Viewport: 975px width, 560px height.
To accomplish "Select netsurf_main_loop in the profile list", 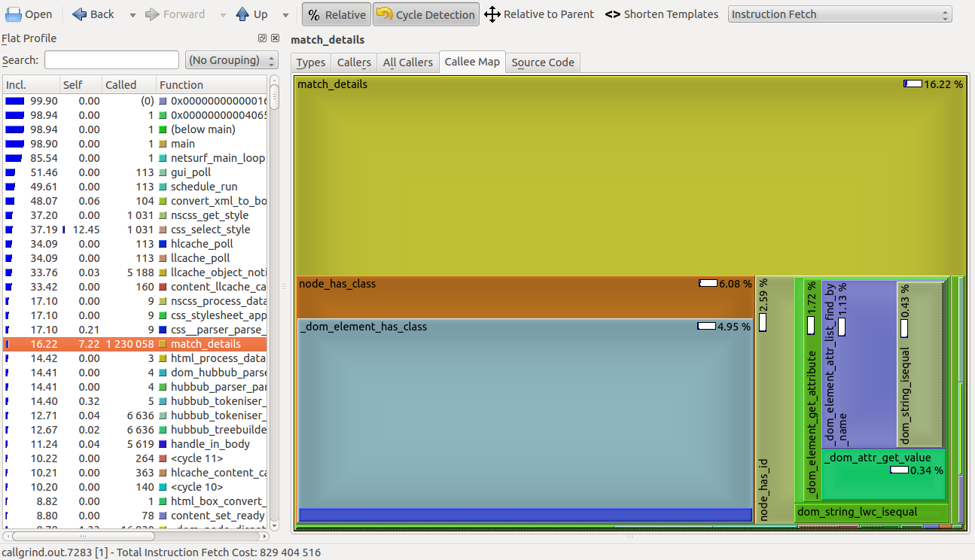I will 136,158.
